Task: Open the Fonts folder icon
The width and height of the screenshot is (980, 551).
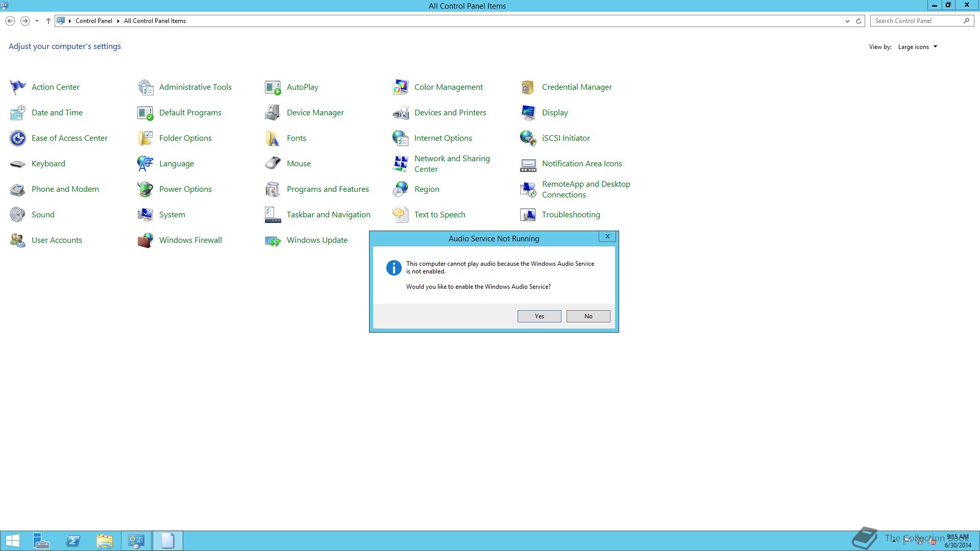Action: [x=273, y=138]
